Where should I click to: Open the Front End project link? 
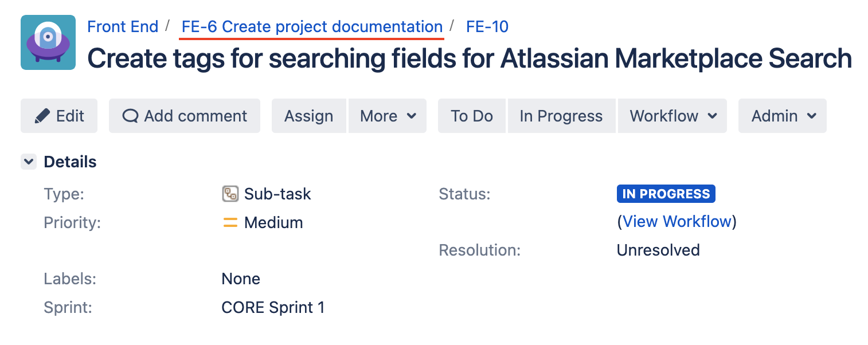pos(123,27)
